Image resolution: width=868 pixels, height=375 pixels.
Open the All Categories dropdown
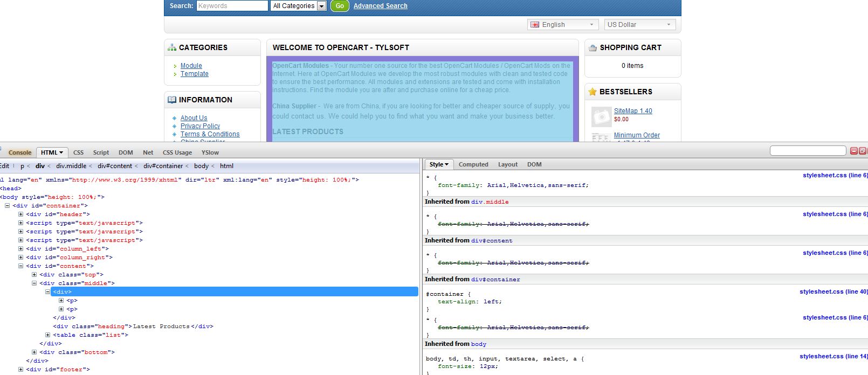click(x=299, y=6)
